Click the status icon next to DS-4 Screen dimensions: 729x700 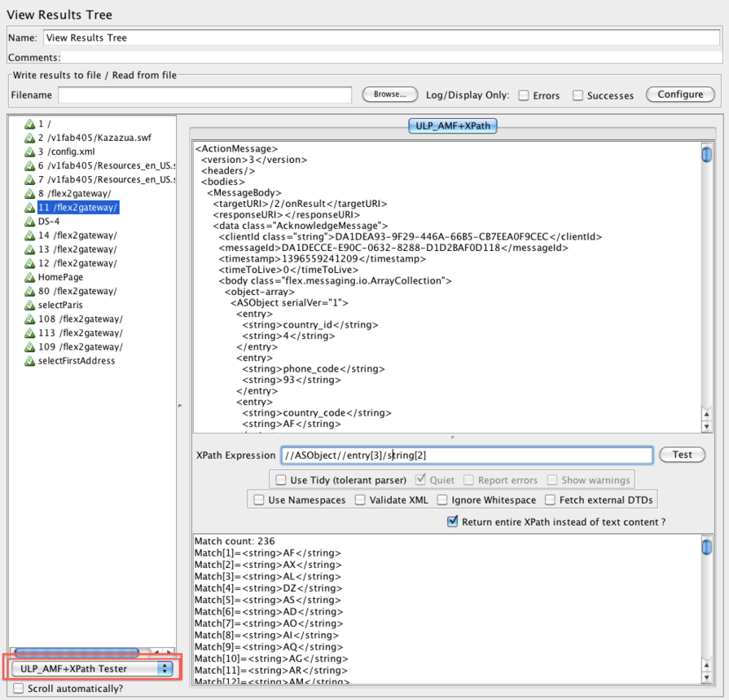29,222
